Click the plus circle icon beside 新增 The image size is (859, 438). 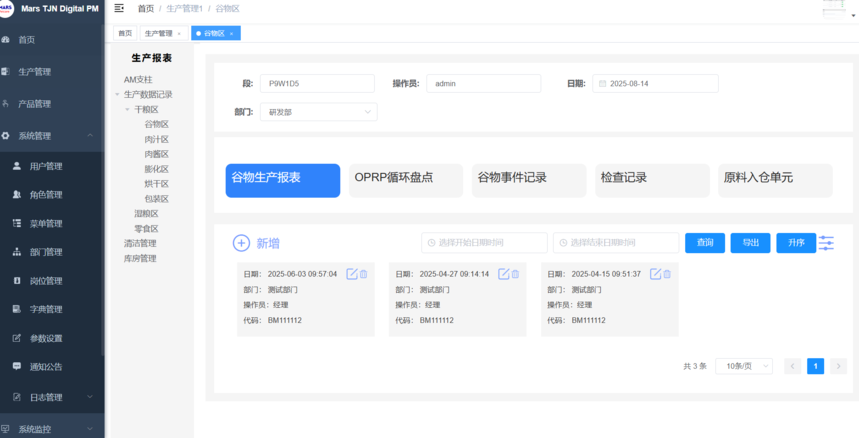241,243
